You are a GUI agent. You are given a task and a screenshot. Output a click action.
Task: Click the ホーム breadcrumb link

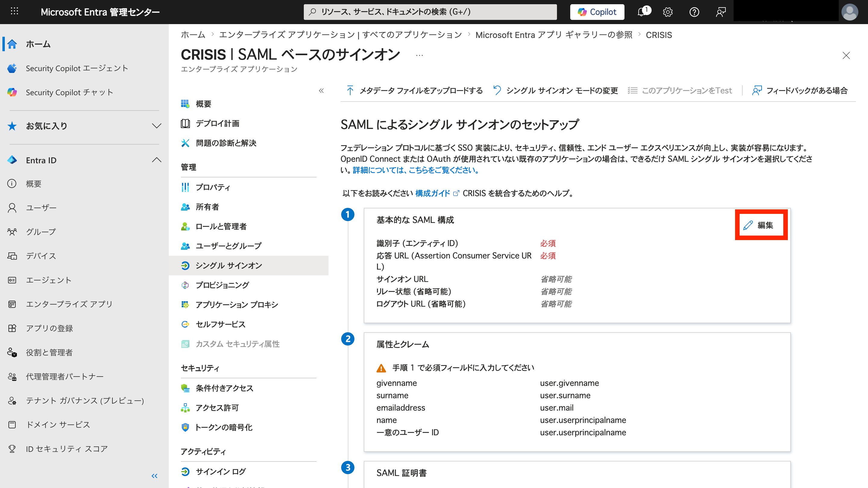tap(193, 35)
